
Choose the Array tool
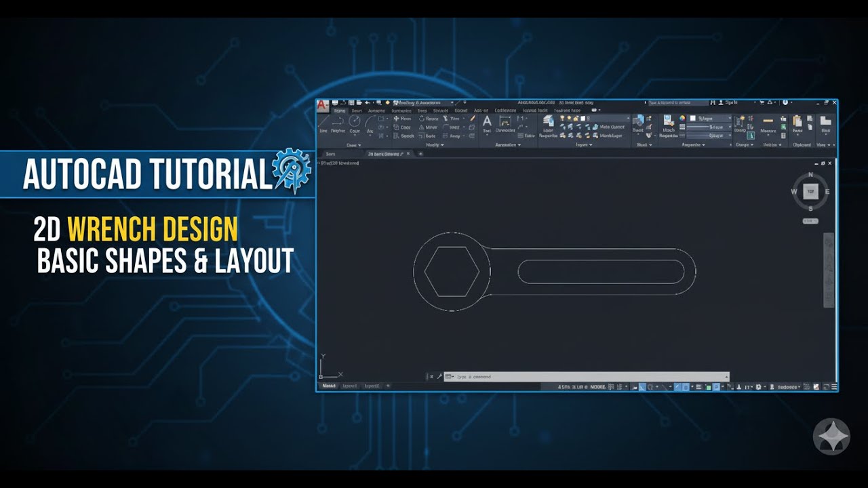point(452,136)
